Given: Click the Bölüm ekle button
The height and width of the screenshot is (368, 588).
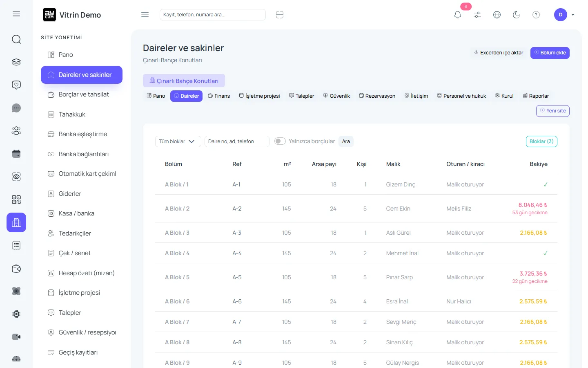Looking at the screenshot, I should (550, 53).
